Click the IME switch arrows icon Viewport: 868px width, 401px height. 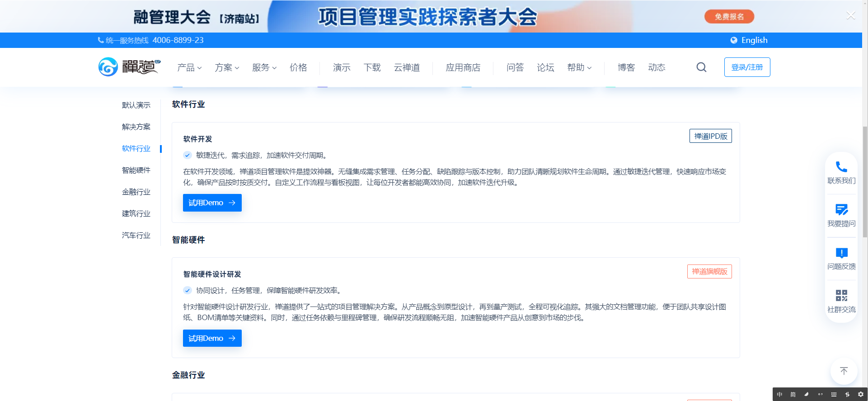(847, 394)
